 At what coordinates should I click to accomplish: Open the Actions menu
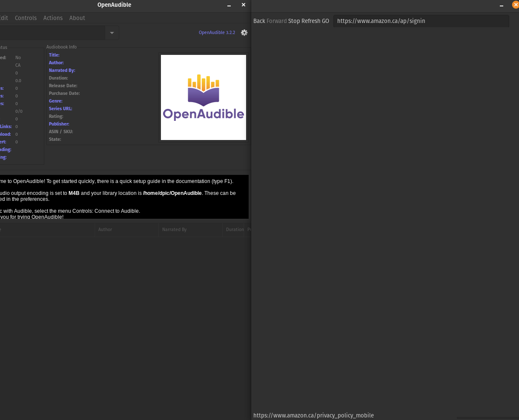(53, 18)
